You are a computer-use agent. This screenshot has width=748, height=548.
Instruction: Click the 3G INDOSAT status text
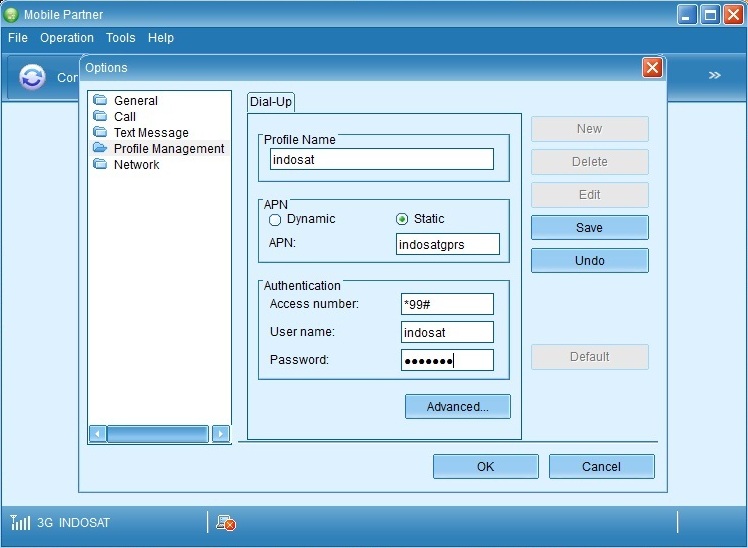[73, 523]
